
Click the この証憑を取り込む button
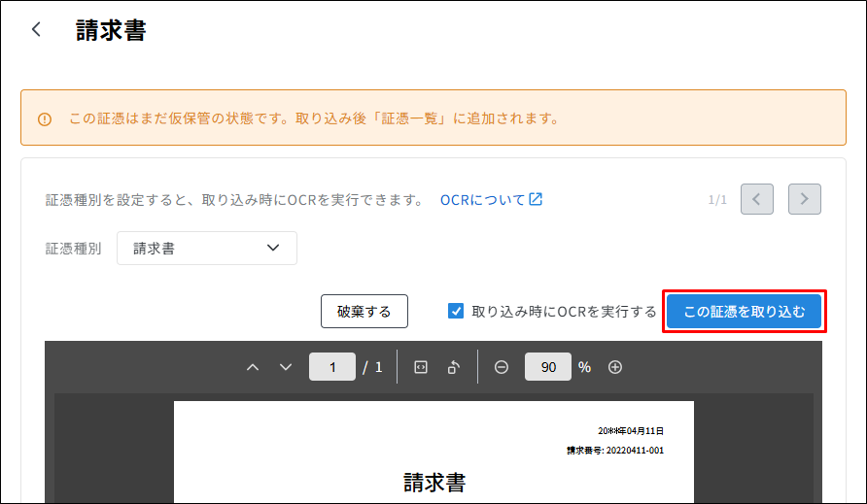coord(744,311)
